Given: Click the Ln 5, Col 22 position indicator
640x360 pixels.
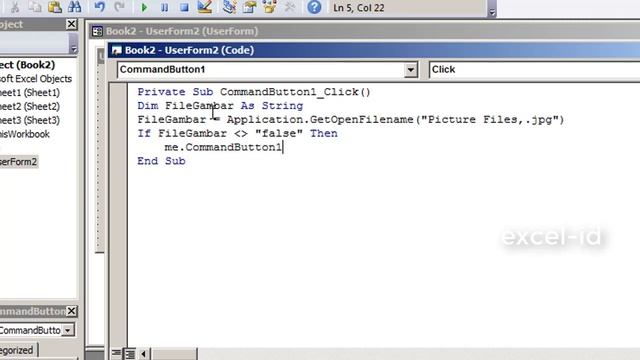Looking at the screenshot, I should (358, 8).
